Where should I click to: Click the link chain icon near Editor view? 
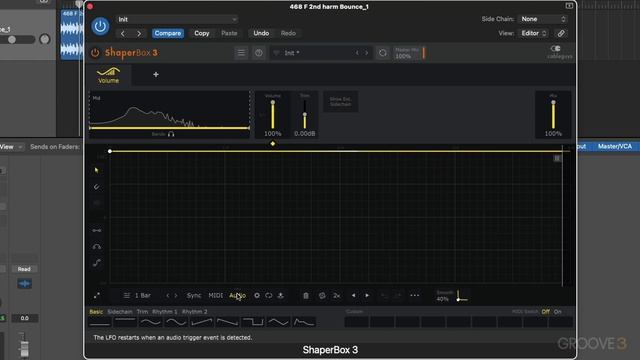pos(561,33)
